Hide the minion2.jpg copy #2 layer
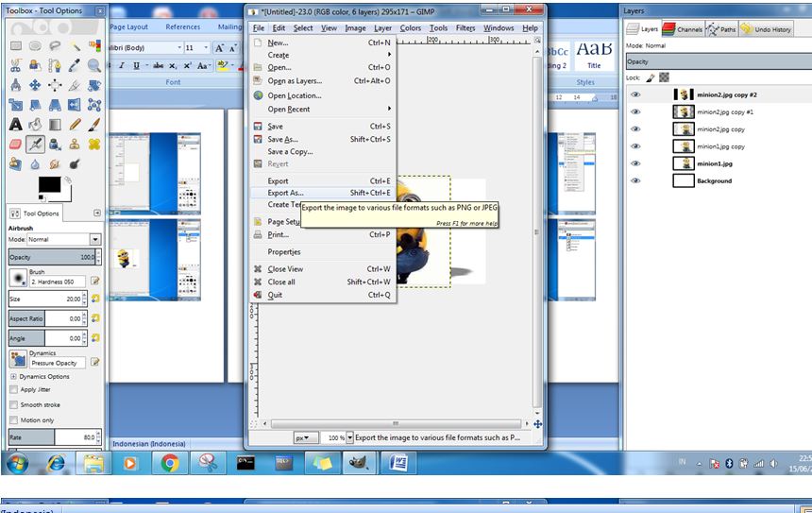 pyautogui.click(x=635, y=94)
